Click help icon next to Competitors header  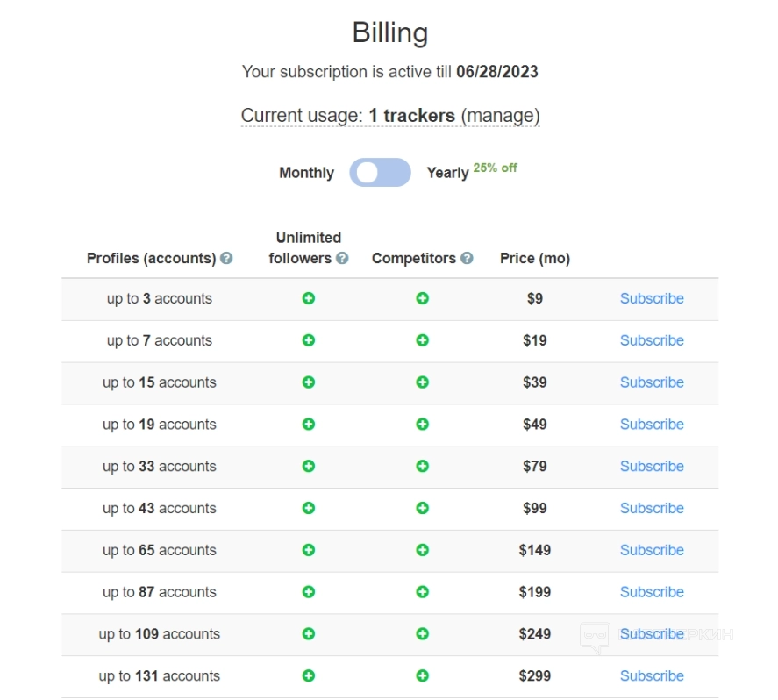click(x=467, y=259)
